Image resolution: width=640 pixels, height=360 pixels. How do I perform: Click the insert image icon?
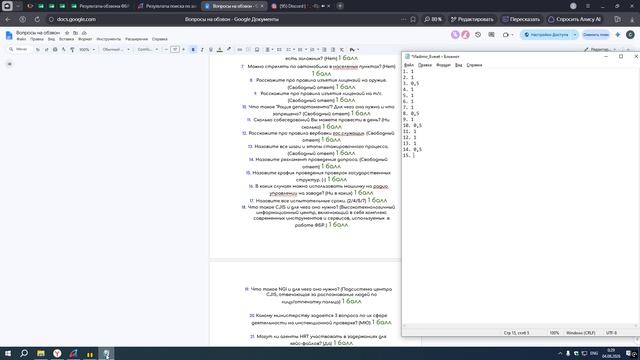(x=257, y=50)
